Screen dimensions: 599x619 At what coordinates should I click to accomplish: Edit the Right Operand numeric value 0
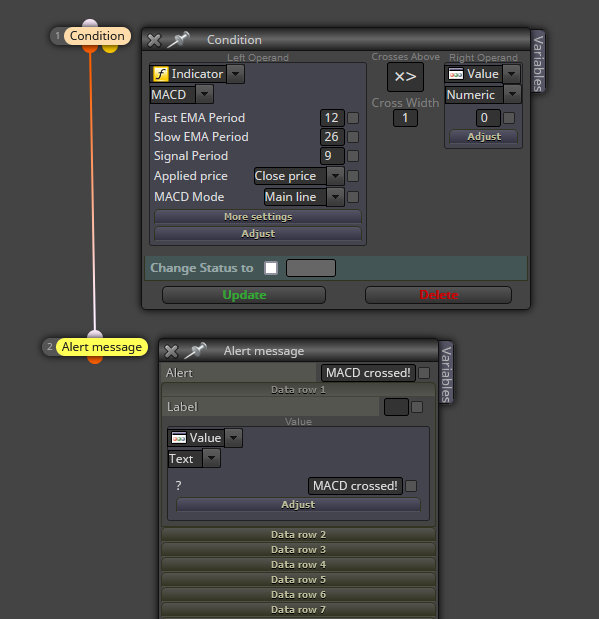pos(488,118)
